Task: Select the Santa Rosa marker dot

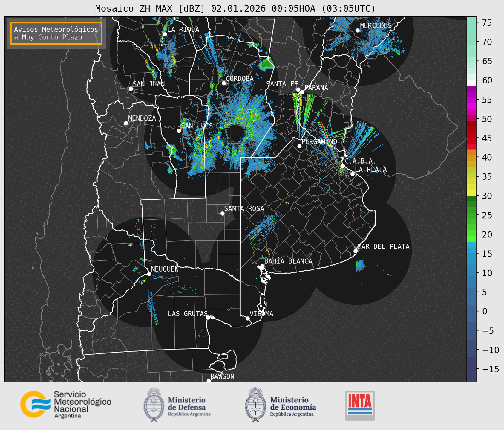Action: 222,213
